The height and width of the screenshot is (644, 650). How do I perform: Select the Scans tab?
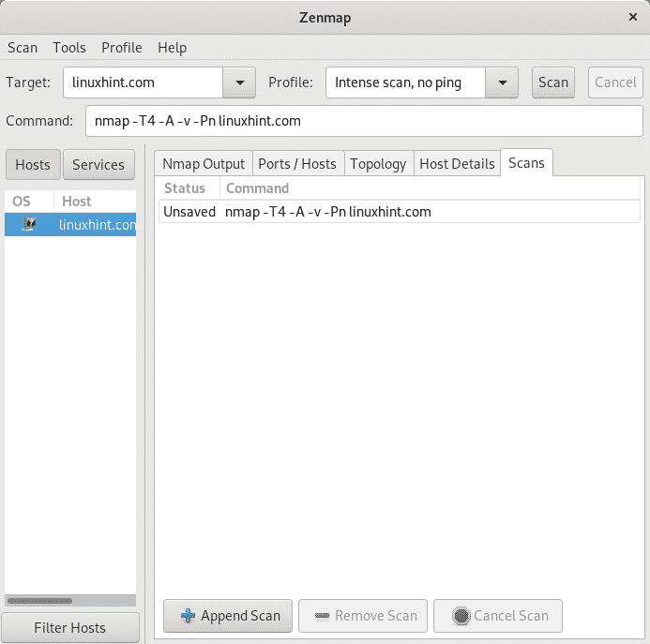526,163
